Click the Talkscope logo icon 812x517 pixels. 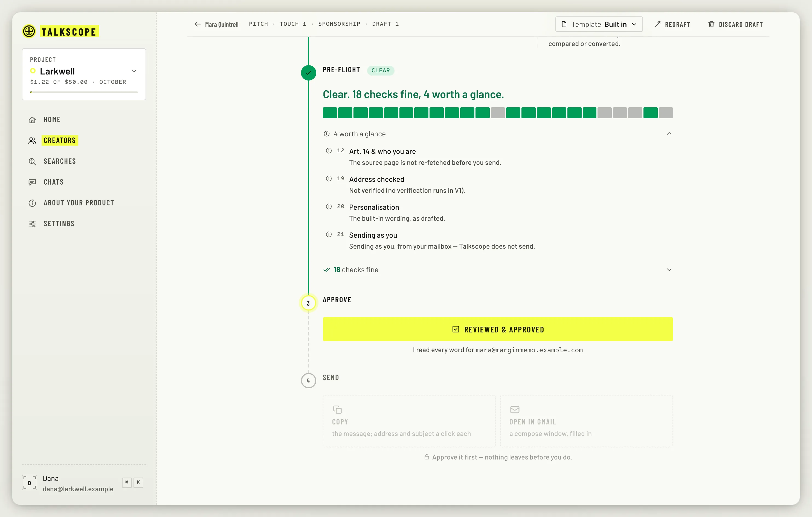[x=29, y=31]
